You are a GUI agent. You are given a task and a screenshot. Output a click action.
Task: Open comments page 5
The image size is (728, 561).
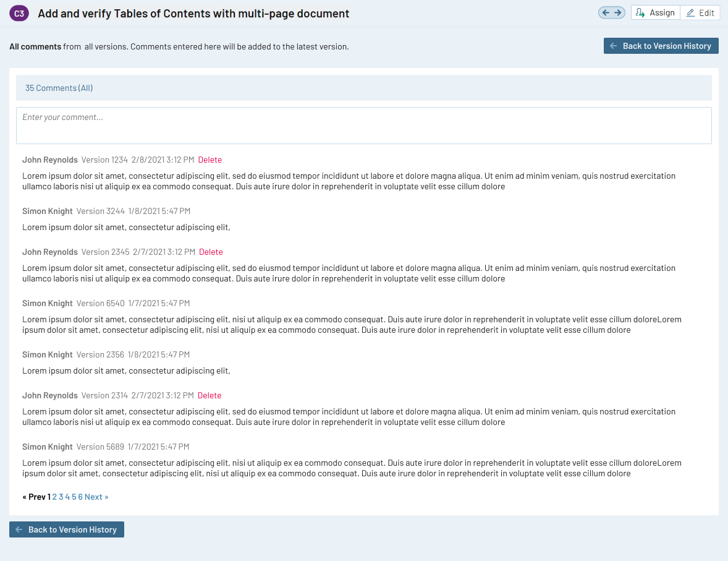pyautogui.click(x=74, y=497)
